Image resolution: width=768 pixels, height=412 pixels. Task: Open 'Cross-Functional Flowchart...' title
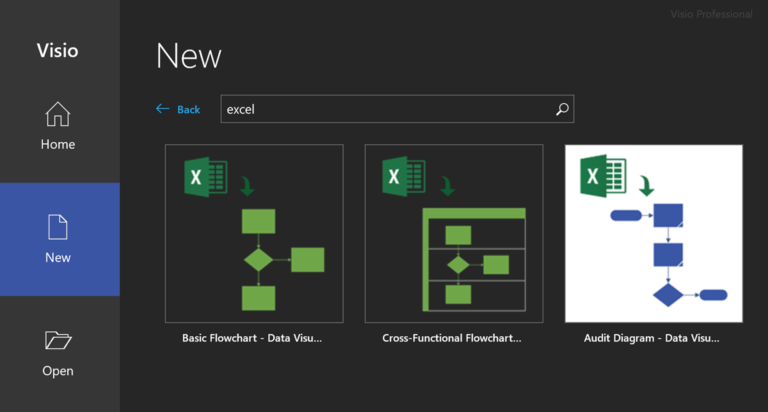(x=452, y=338)
